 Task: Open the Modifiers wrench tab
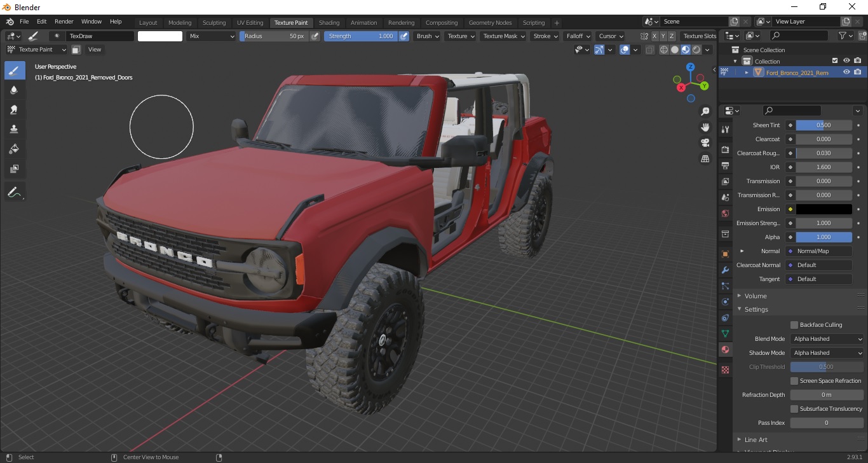click(x=725, y=270)
